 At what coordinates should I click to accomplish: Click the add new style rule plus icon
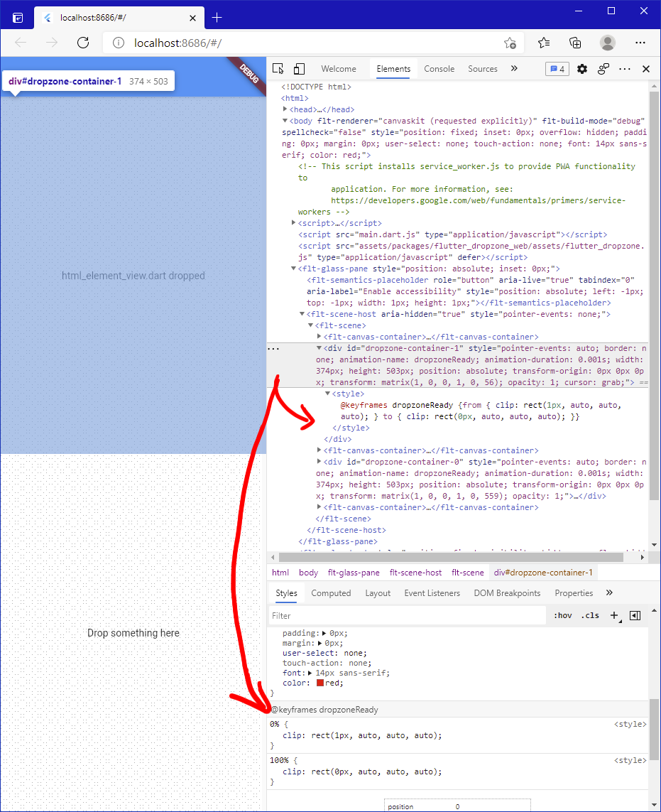613,615
